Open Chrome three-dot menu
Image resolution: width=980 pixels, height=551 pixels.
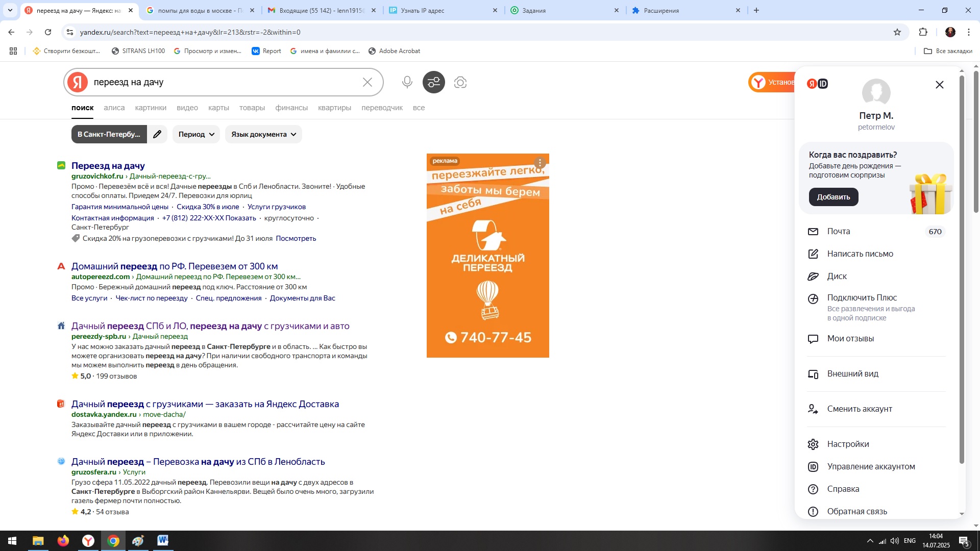tap(969, 32)
